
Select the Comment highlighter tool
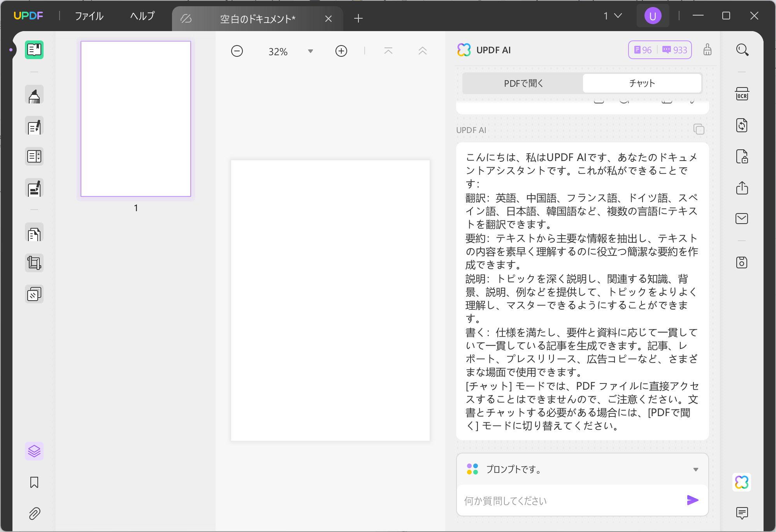34,94
